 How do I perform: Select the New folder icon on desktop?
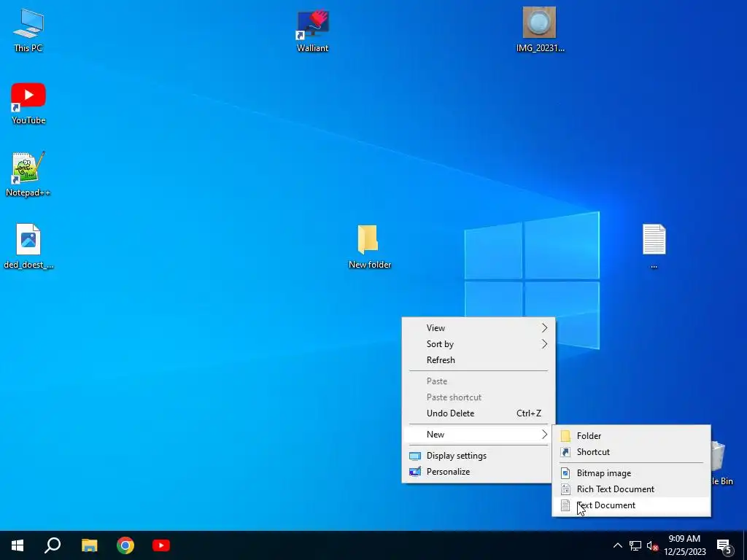pyautogui.click(x=369, y=246)
